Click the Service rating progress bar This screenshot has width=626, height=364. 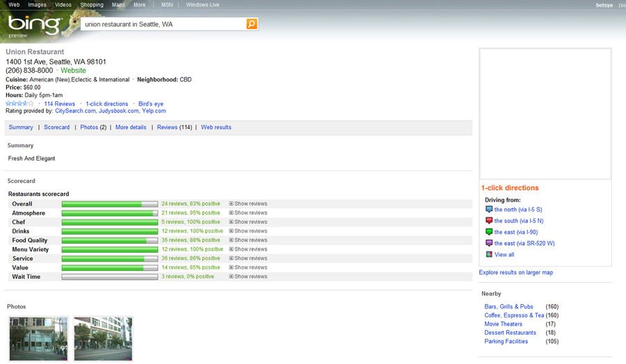(110, 258)
